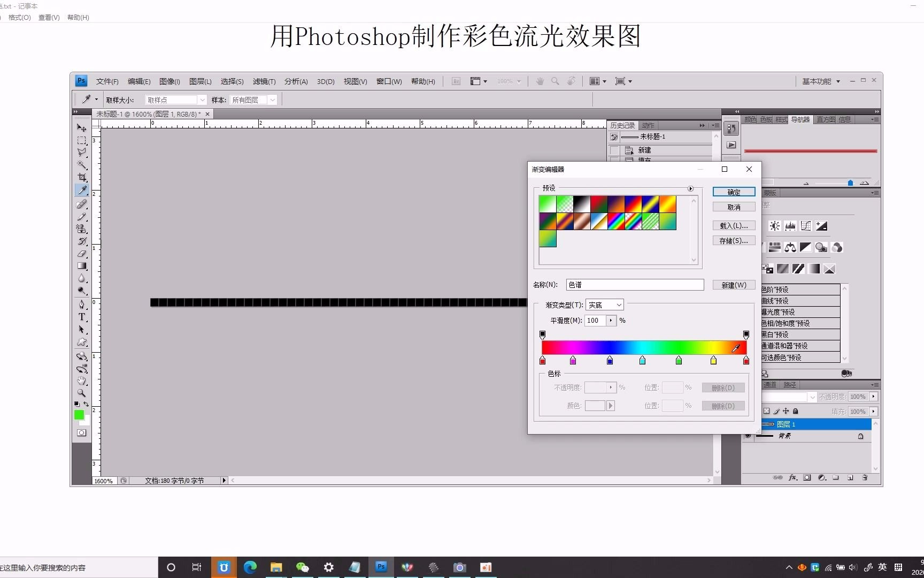Screen dimensions: 924x578
Task: Switch to 路径 paths tab
Action: click(x=790, y=385)
